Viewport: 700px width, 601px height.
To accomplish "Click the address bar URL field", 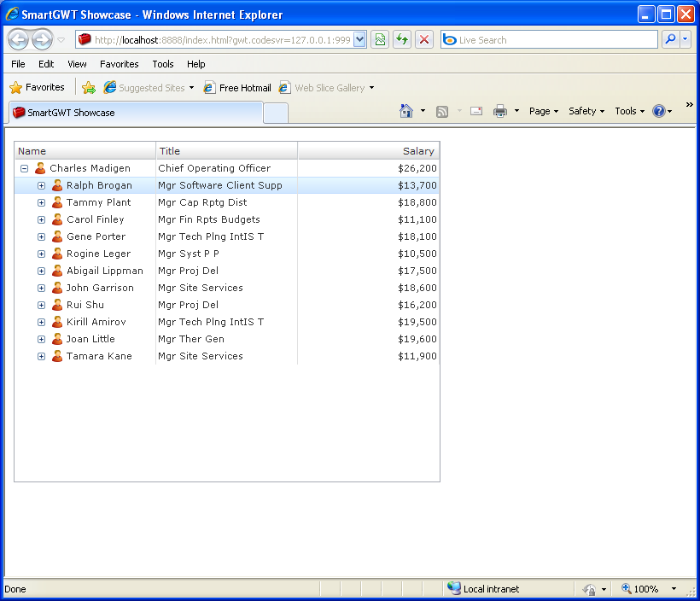I will 216,40.
